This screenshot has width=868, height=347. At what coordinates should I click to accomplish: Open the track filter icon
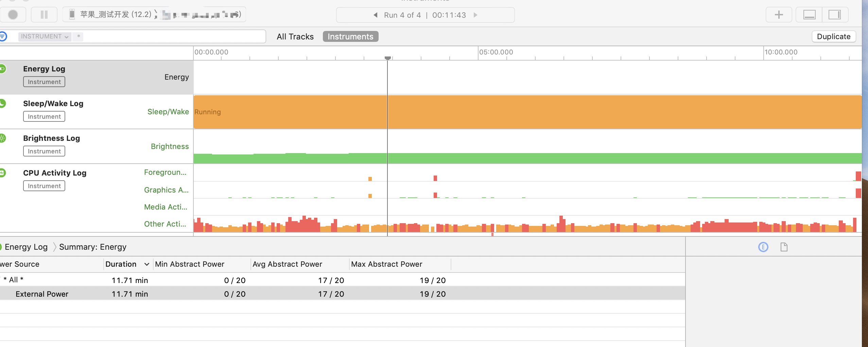3,36
